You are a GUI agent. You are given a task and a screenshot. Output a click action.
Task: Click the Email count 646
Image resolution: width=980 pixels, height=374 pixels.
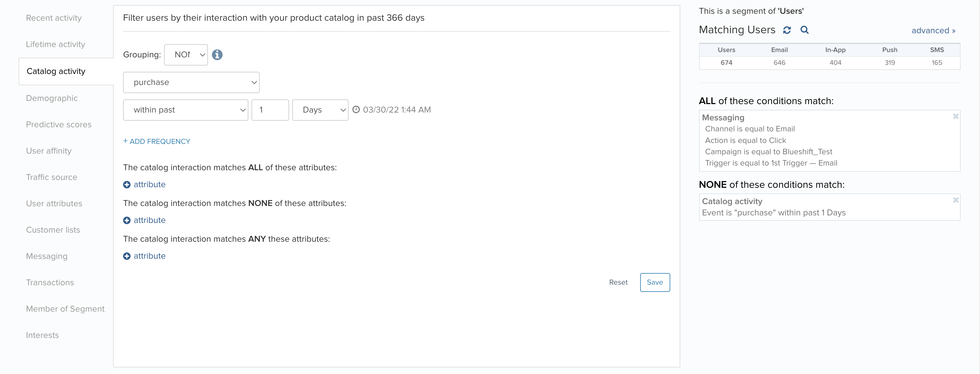pos(779,62)
